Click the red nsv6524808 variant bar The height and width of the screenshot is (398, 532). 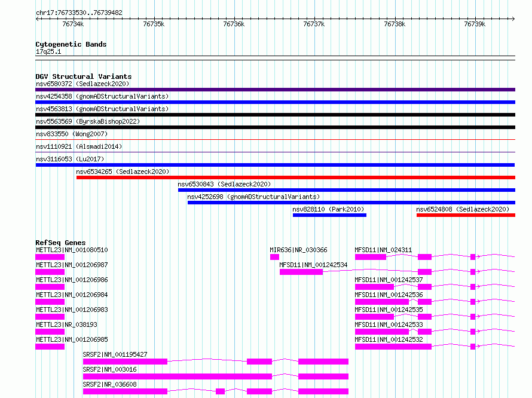click(466, 215)
